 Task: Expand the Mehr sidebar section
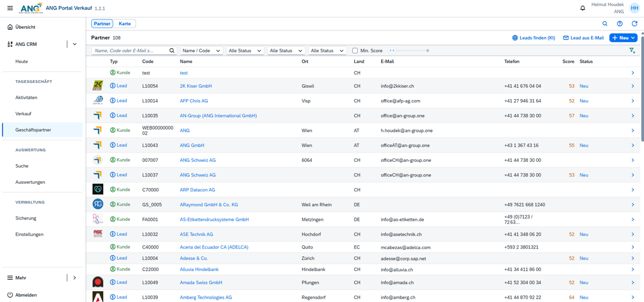74,278
